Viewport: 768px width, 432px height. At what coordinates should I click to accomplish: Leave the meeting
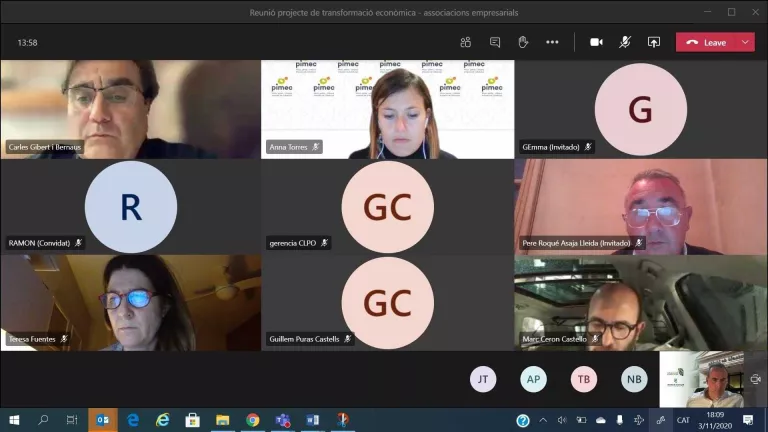(x=707, y=43)
